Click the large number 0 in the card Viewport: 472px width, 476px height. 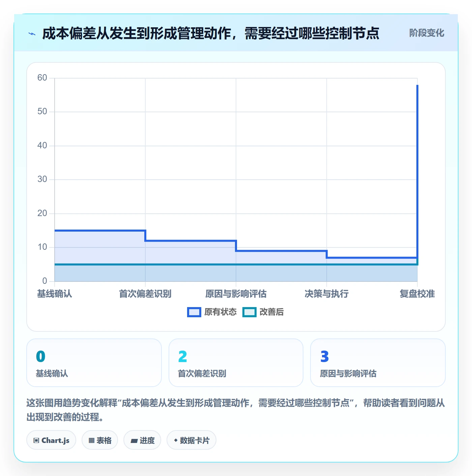point(41,357)
